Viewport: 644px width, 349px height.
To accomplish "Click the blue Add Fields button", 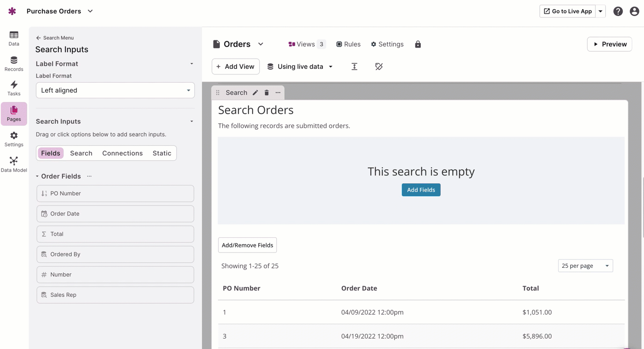I will tap(421, 190).
